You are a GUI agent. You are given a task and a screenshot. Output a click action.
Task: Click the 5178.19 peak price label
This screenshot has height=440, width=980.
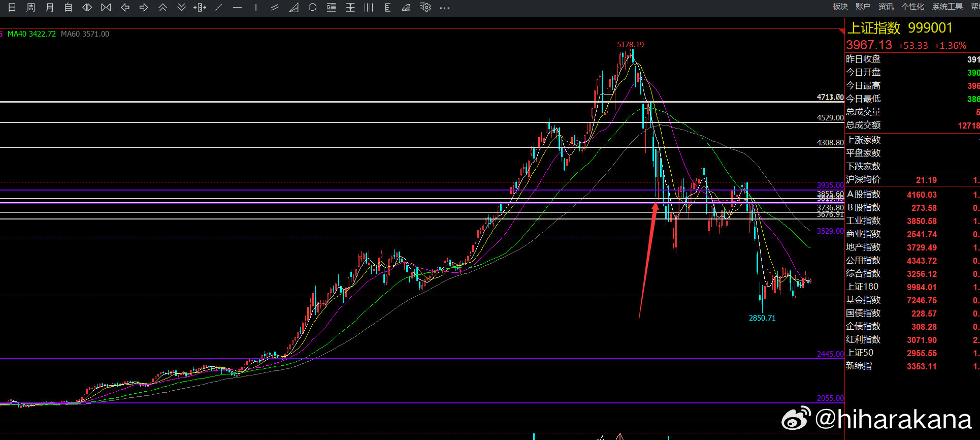tap(630, 45)
